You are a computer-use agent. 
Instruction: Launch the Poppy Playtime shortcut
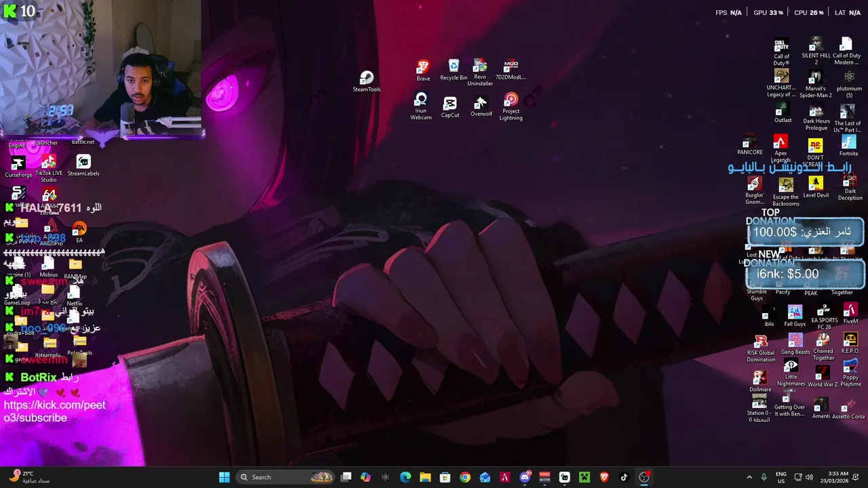850,374
